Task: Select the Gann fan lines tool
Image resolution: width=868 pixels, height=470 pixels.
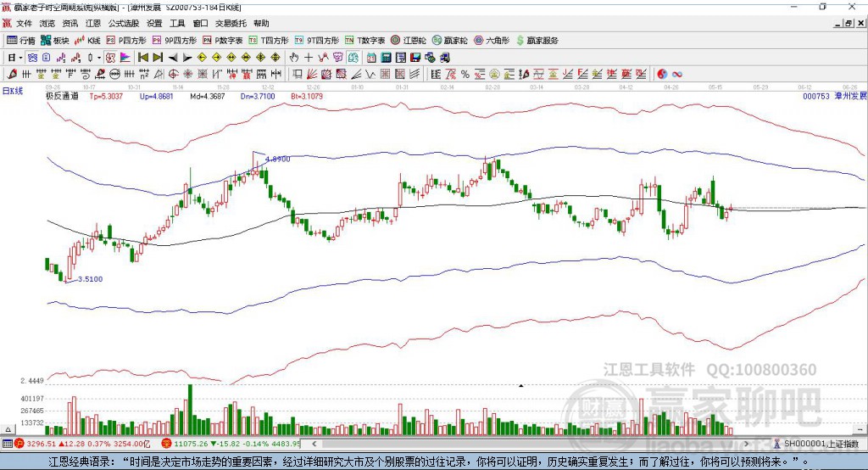Action: pos(311,75)
